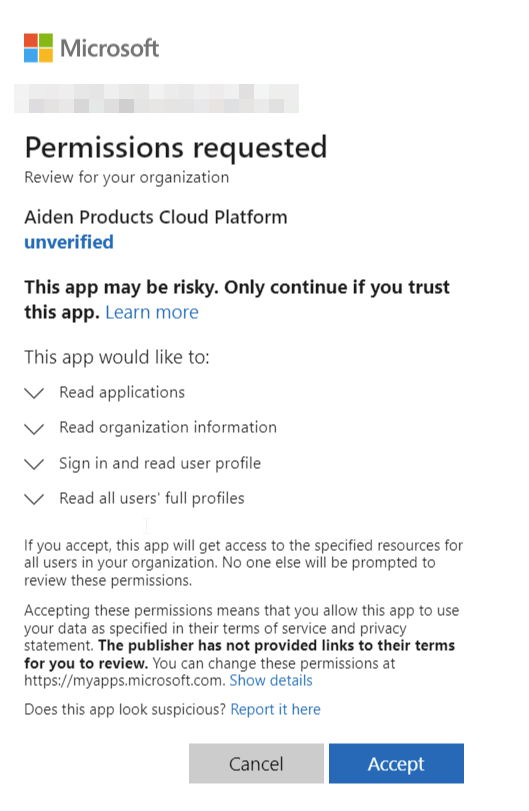The height and width of the screenshot is (811, 529).
Task: Click the Microsoft four-square logo
Action: (x=38, y=48)
